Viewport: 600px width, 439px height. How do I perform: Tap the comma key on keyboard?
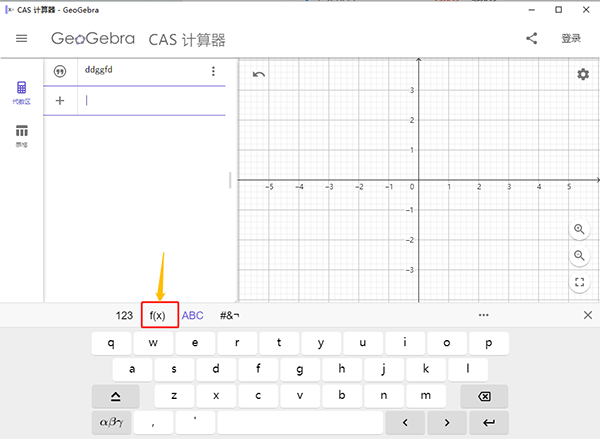pyautogui.click(x=153, y=423)
